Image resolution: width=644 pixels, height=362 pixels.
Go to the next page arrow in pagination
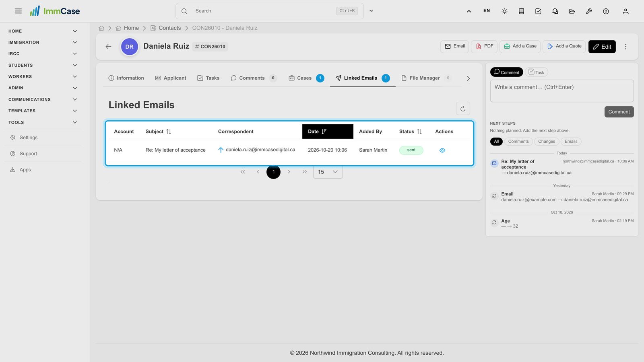coord(289,172)
